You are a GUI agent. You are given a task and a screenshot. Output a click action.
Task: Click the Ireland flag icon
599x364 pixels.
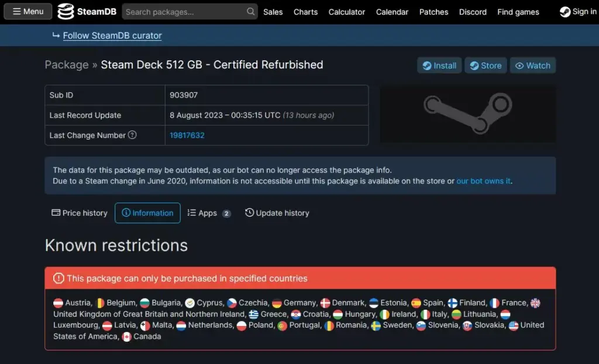point(384,315)
